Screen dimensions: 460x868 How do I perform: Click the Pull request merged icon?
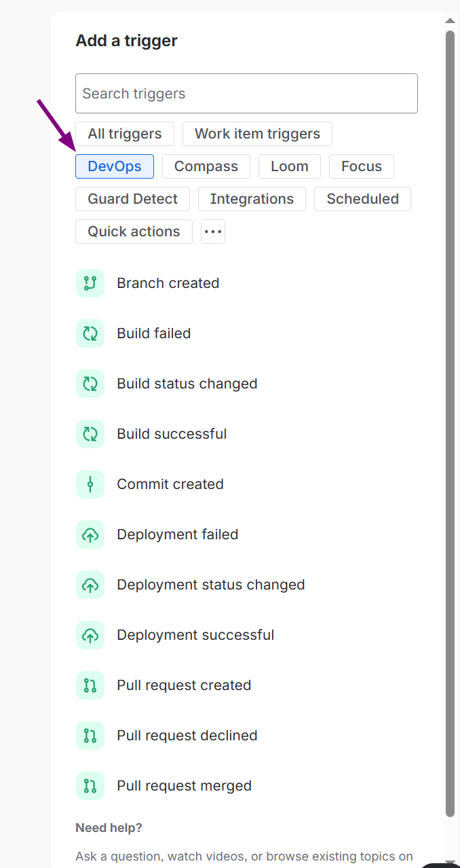coord(90,786)
